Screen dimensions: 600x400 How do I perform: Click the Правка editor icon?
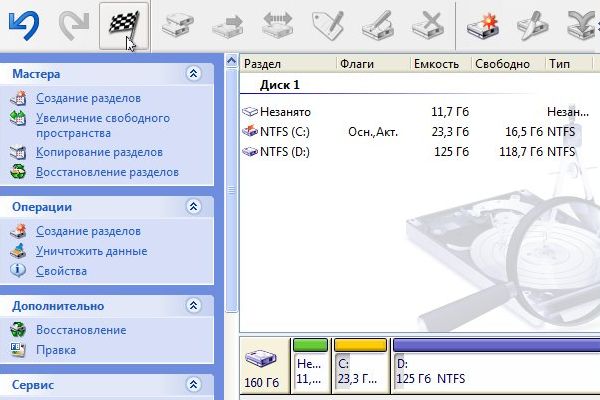[18, 349]
